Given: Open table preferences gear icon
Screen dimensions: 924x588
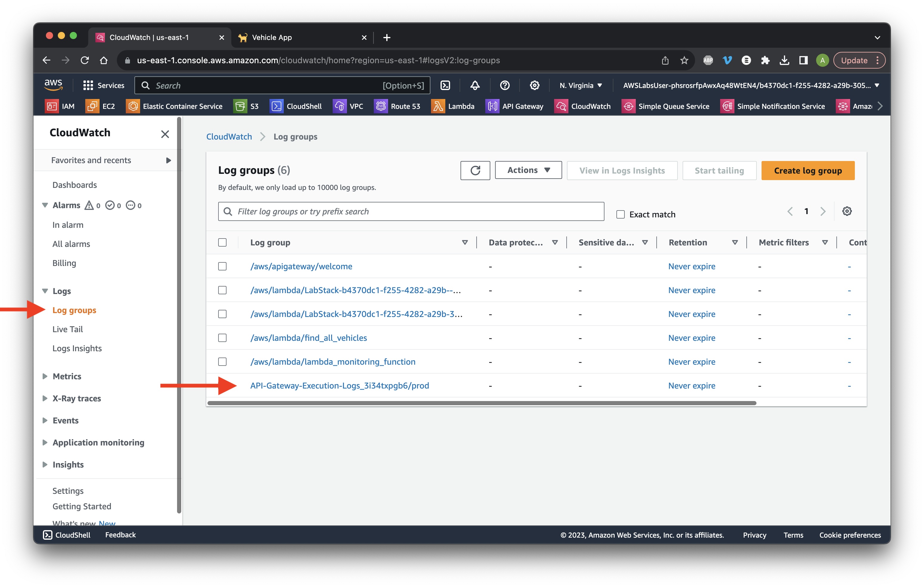Looking at the screenshot, I should (847, 211).
